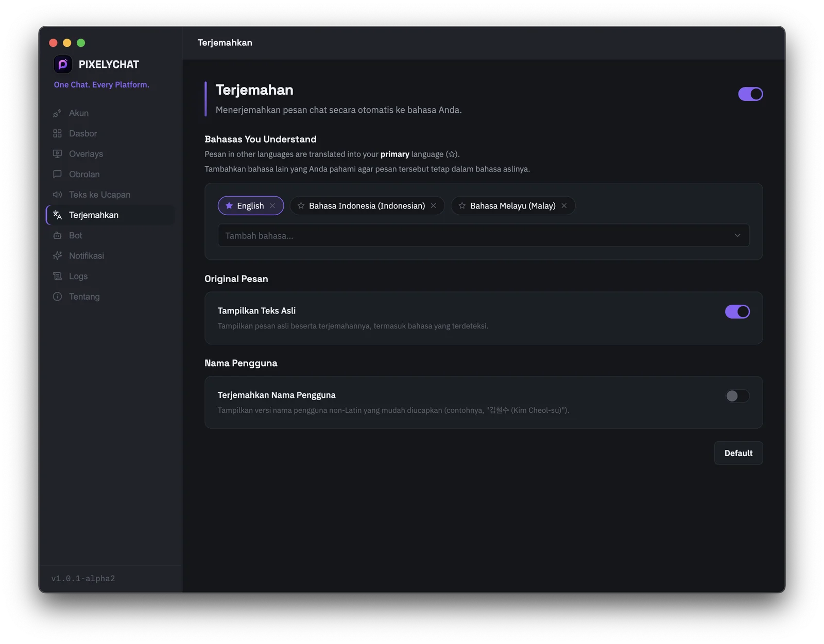Click the Notifikasi sparkle icon
824x644 pixels.
(57, 256)
